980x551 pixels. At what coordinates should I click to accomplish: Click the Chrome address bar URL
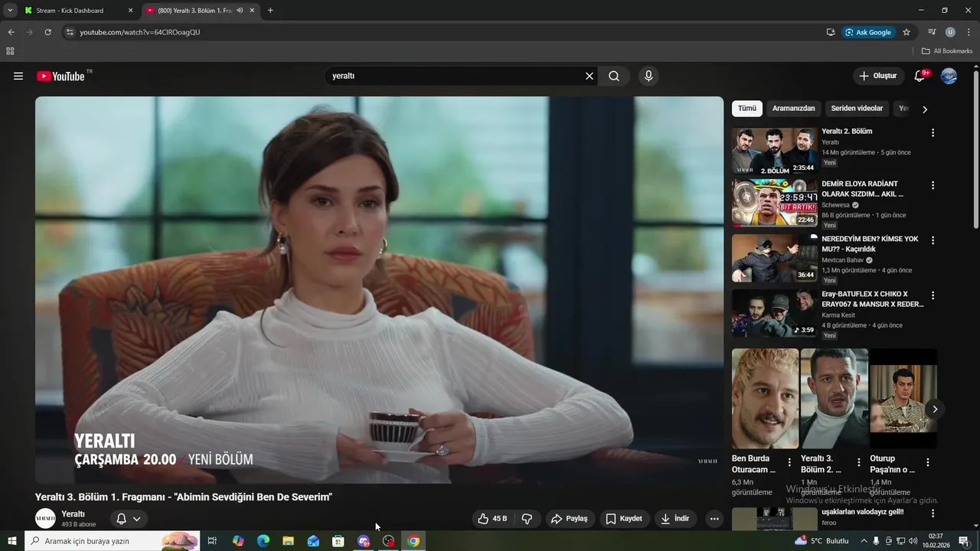point(139,32)
